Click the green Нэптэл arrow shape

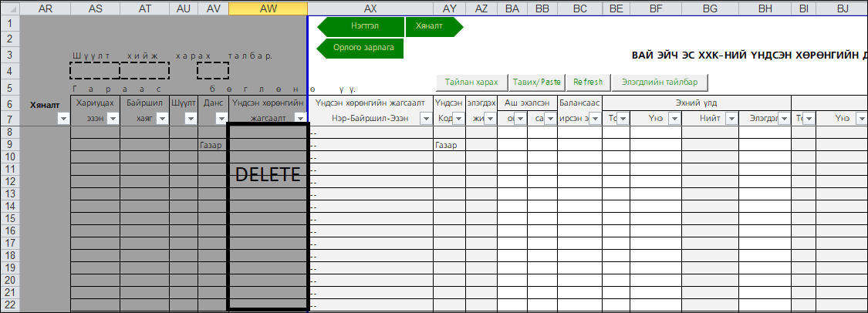tap(360, 26)
